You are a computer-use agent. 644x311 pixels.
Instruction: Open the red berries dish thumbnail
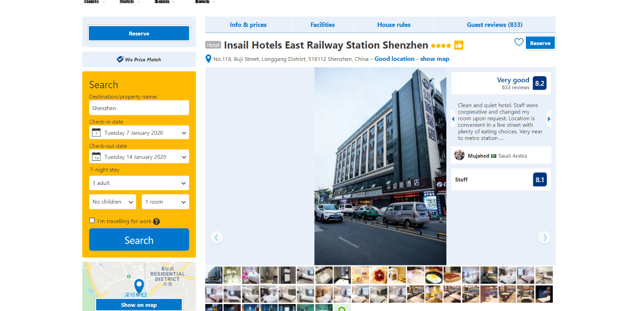(x=379, y=275)
